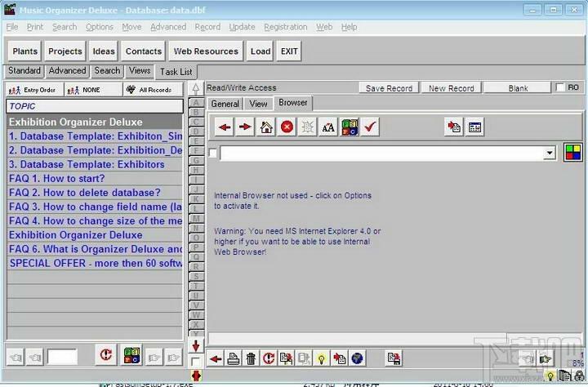This screenshot has width=588, height=387.
Task: Select 'FAQ 1. How to start?' row
Action: click(x=95, y=179)
